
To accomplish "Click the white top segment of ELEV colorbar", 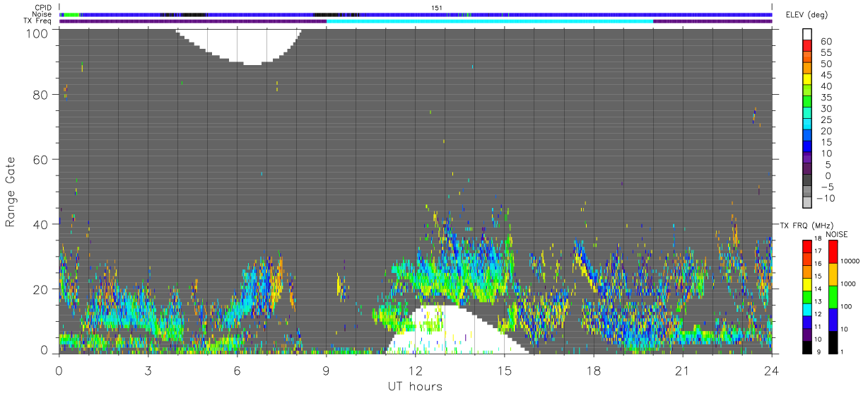I will pyautogui.click(x=807, y=35).
